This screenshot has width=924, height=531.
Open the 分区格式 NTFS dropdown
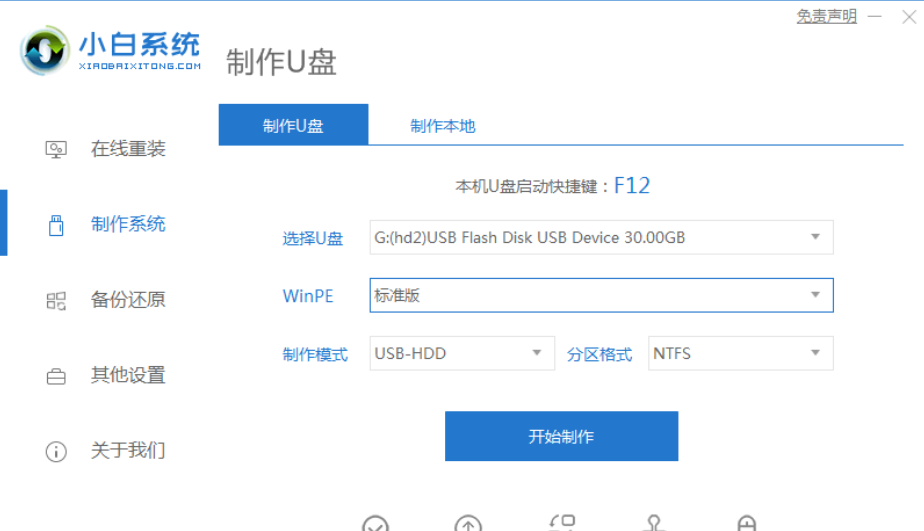click(x=815, y=353)
